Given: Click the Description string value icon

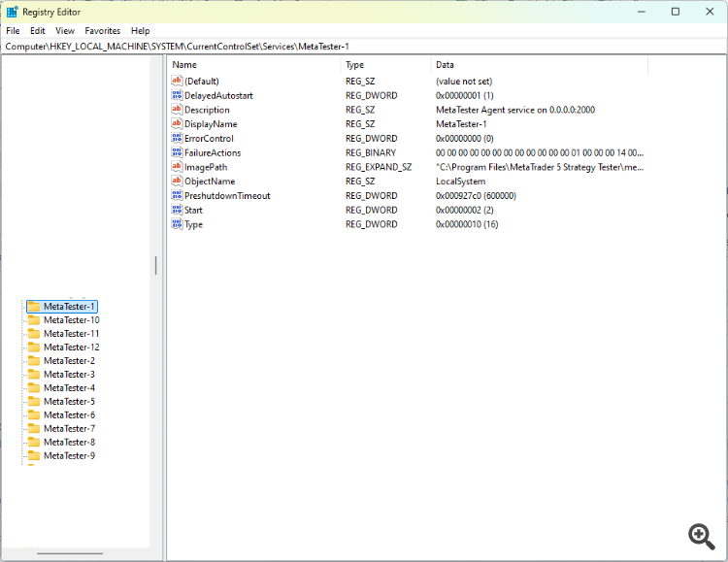Looking at the screenshot, I should [177, 110].
